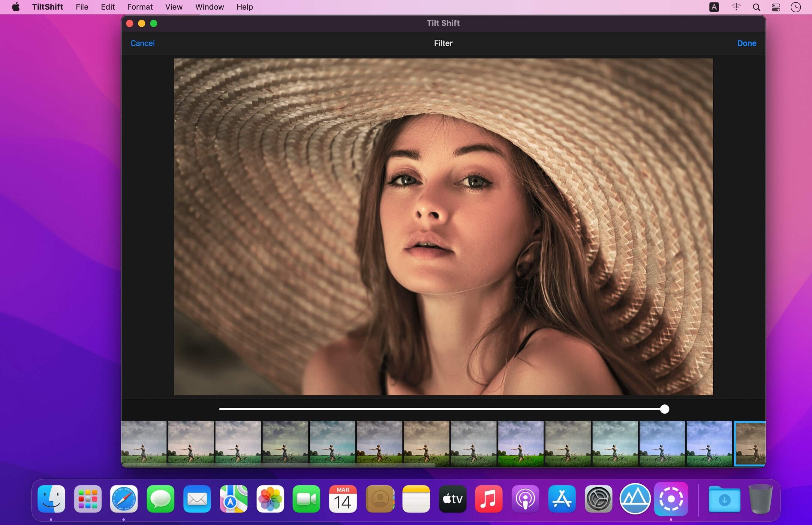Open App Store from the Dock
Screen dimensions: 812x525
562,499
